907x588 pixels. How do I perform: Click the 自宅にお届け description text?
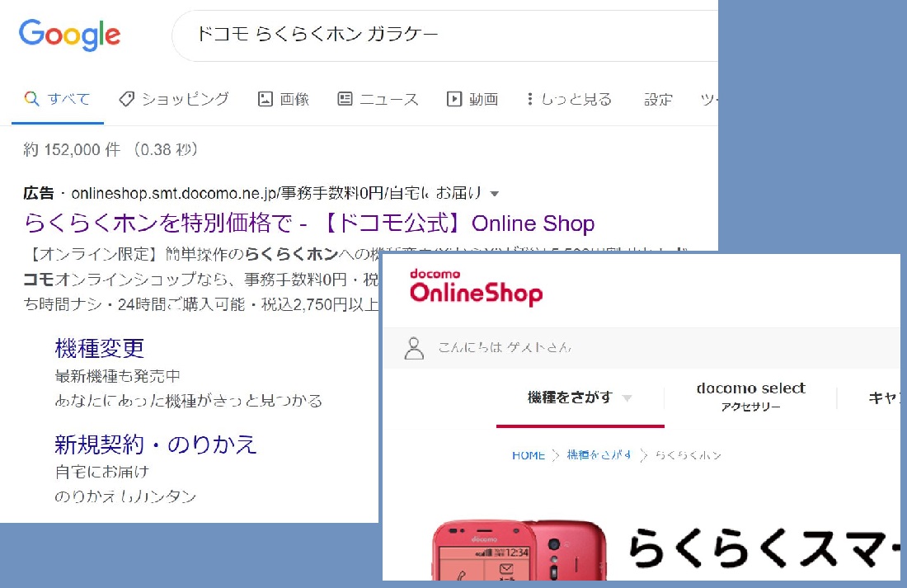(102, 472)
